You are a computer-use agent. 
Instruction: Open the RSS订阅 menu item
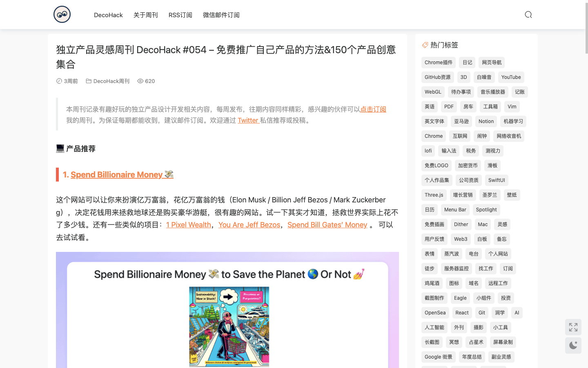click(180, 15)
